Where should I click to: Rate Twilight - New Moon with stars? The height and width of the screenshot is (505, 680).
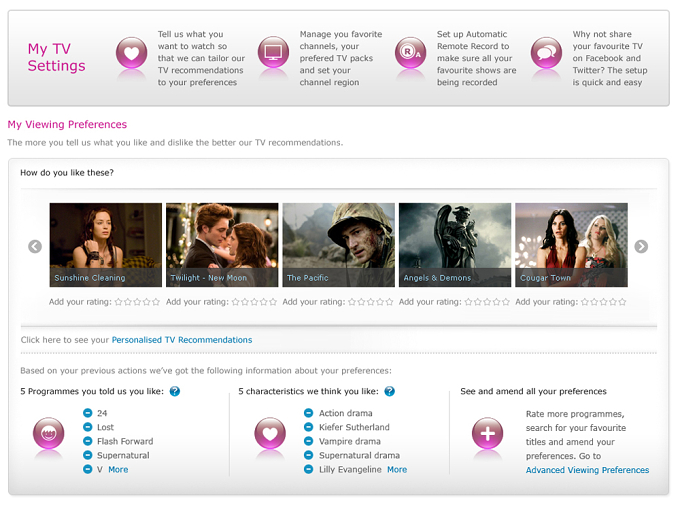(x=254, y=302)
